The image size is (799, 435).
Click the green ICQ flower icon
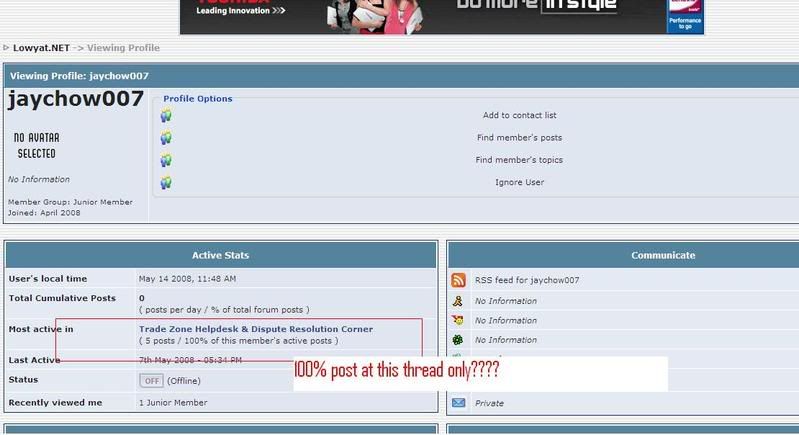(x=458, y=341)
